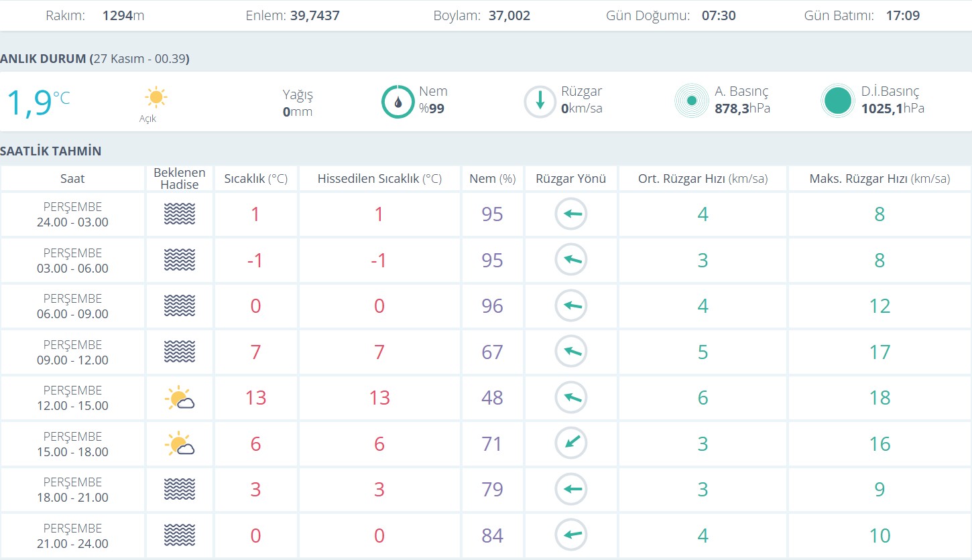Screen dimensions: 972x560
Task: Click the D.İ.Basınç solid circle icon
Action: (838, 101)
